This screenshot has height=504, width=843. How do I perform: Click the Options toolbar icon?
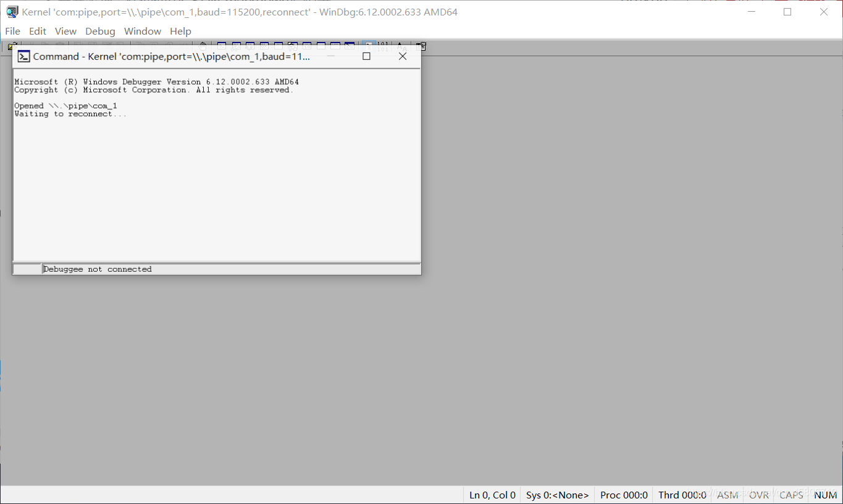pyautogui.click(x=421, y=46)
